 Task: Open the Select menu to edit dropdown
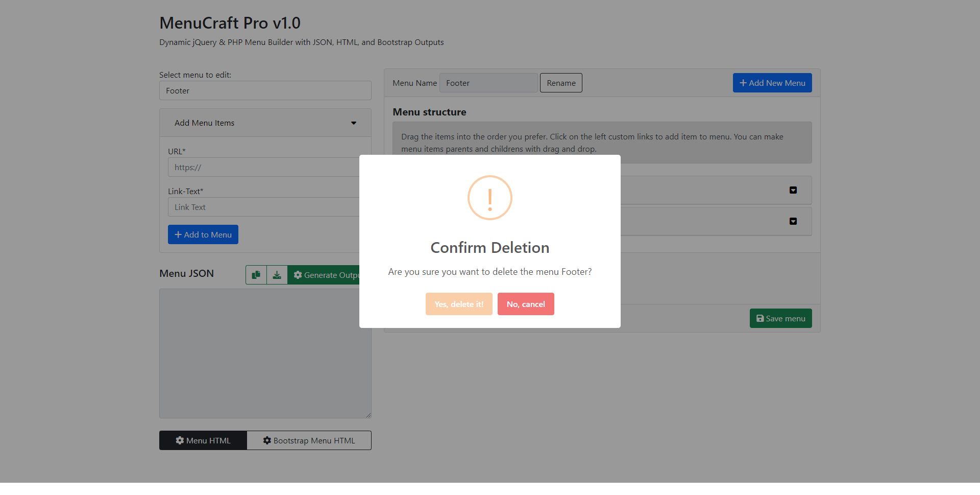pos(265,90)
